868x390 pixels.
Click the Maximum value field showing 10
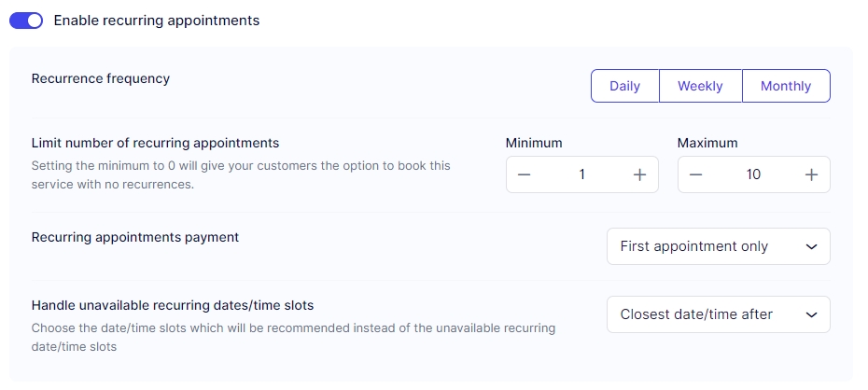pyautogui.click(x=753, y=174)
